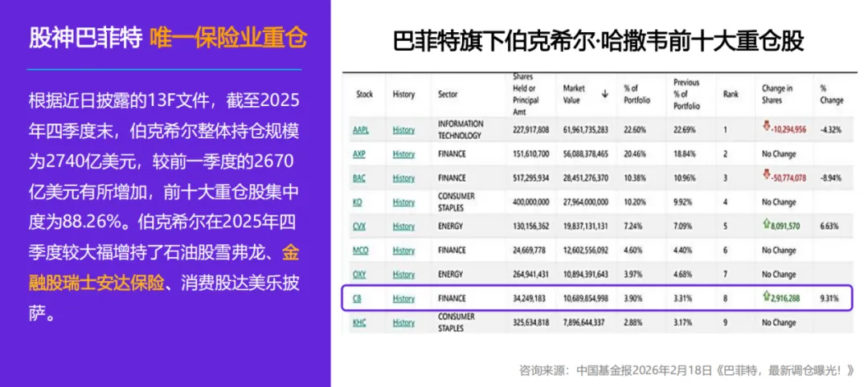Open the CVX stock ticker link
This screenshot has height=387, width=868.
pyautogui.click(x=360, y=226)
